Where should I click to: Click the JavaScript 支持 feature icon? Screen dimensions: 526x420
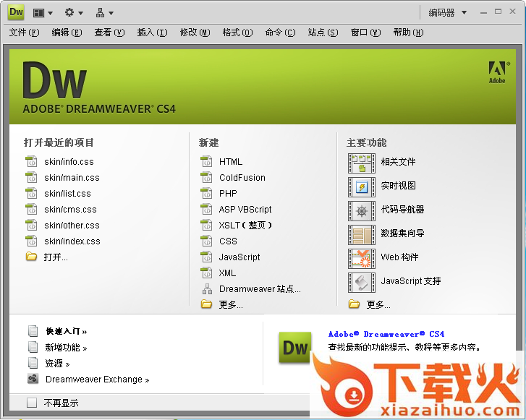tap(362, 282)
